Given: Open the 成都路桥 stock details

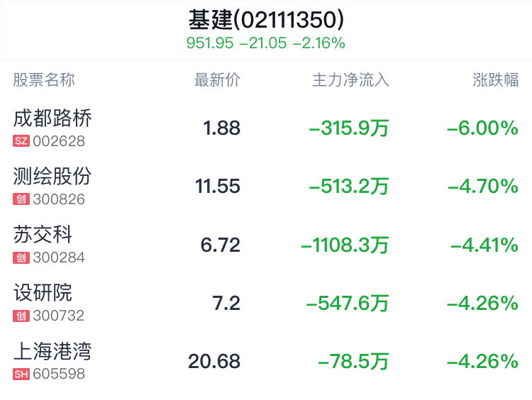Looking at the screenshot, I should pyautogui.click(x=52, y=118).
